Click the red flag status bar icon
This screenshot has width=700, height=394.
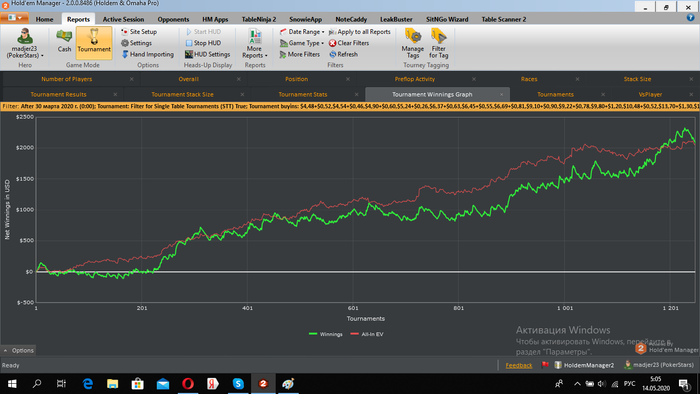tap(545, 365)
